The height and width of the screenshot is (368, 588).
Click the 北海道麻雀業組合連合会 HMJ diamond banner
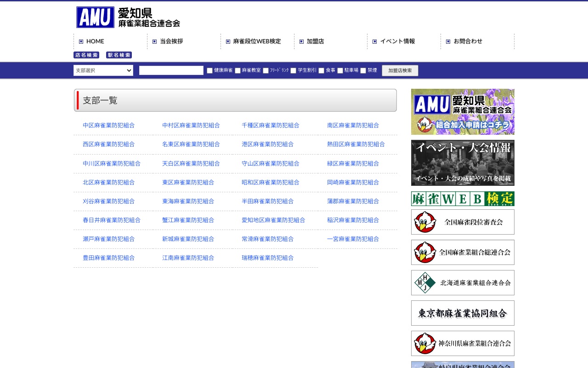coord(463,282)
